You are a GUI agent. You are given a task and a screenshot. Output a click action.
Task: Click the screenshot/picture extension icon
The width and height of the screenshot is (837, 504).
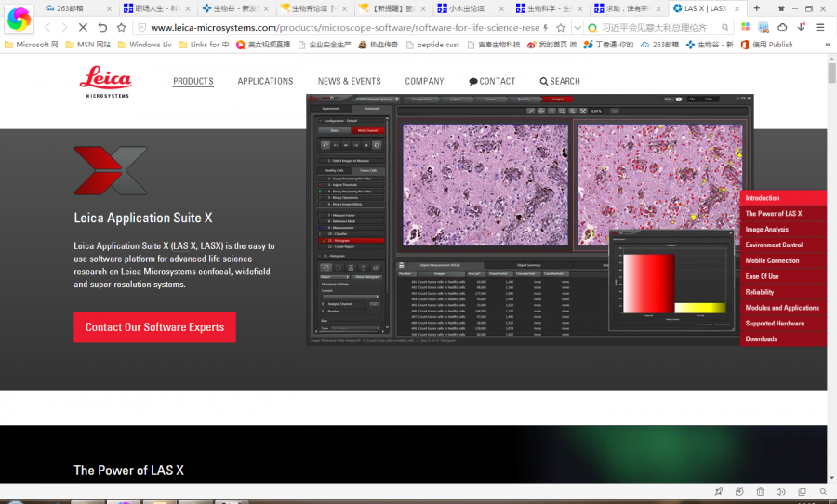click(764, 27)
